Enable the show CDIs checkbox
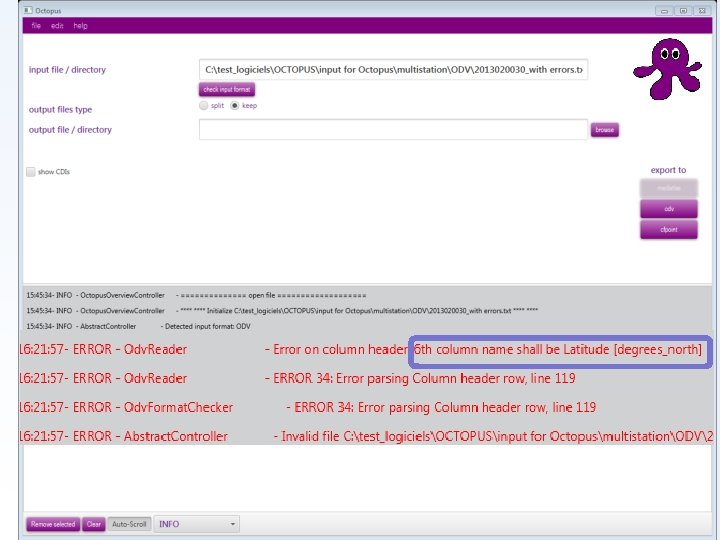 point(31,172)
